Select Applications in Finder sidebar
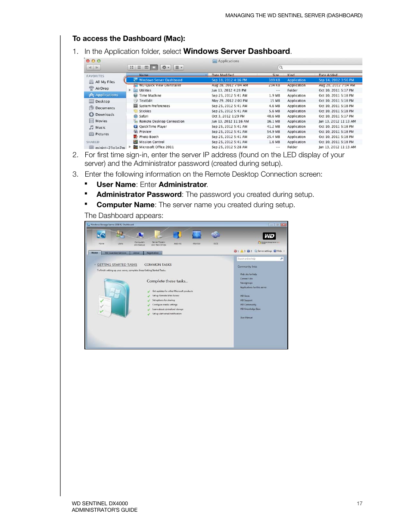 click(105, 95)
